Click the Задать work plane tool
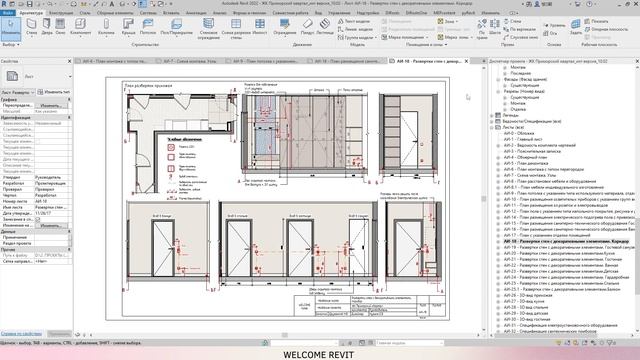This screenshot has width=640, height=360. (576, 27)
